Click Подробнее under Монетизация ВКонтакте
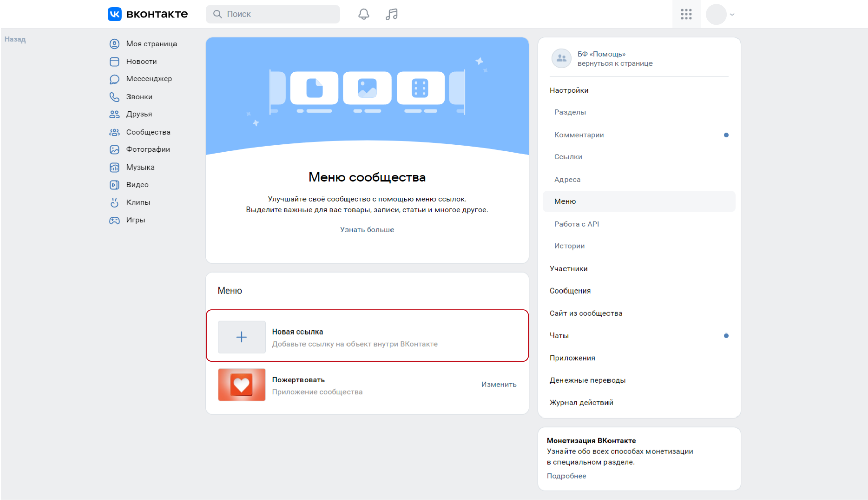The width and height of the screenshot is (868, 500). [567, 476]
